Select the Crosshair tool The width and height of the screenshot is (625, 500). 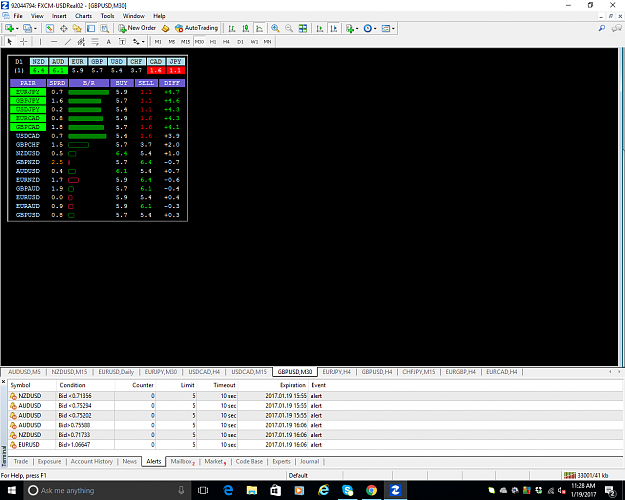coord(24,41)
